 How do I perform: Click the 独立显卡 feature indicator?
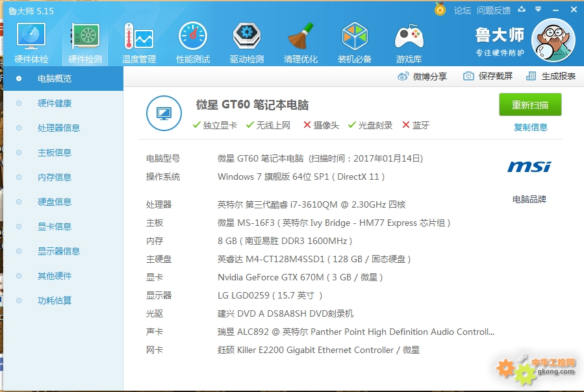(214, 125)
